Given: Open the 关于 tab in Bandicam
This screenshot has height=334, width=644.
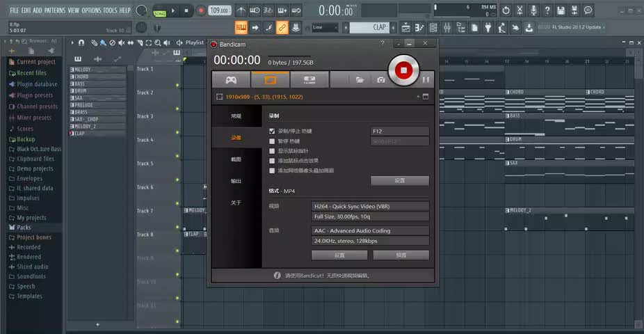Looking at the screenshot, I should point(236,202).
